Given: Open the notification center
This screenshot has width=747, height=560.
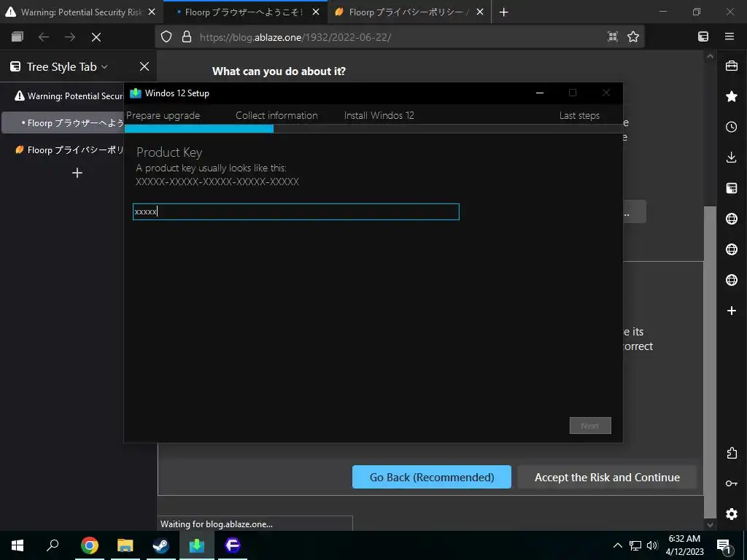Looking at the screenshot, I should point(724,545).
